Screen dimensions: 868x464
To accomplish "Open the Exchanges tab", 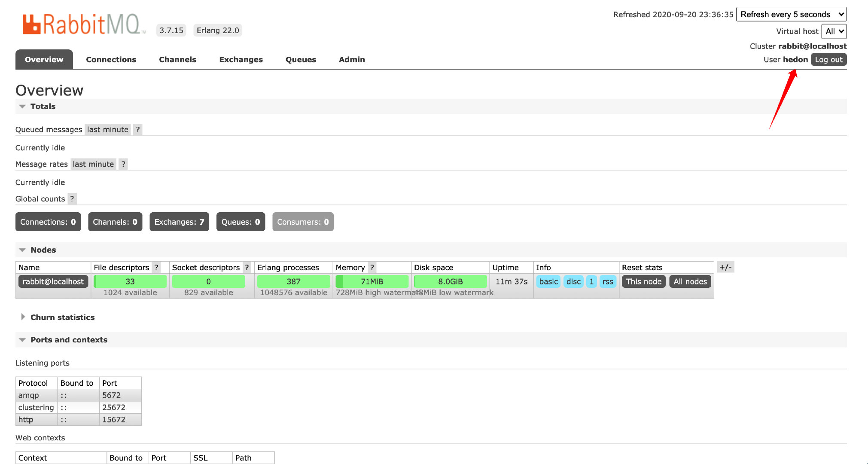I will pyautogui.click(x=241, y=60).
